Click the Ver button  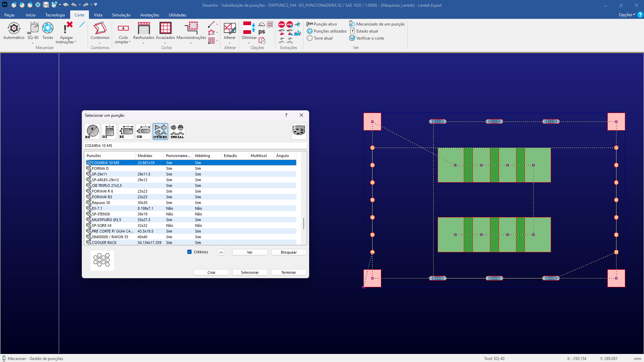250,252
